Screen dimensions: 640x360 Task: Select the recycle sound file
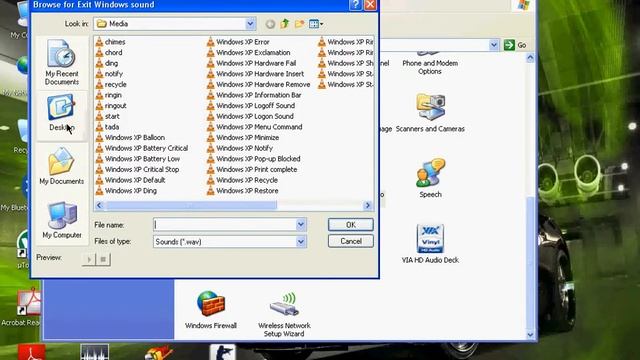(x=111, y=84)
